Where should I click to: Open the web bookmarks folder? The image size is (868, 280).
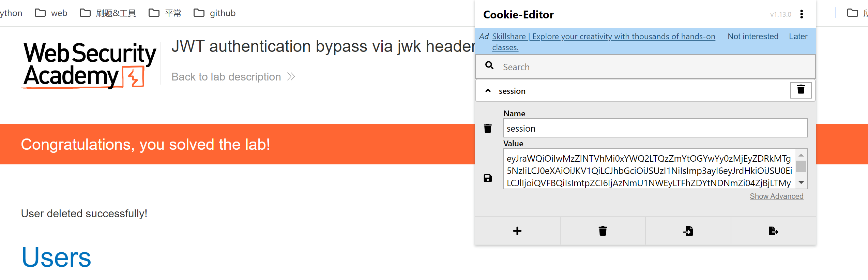pos(51,13)
